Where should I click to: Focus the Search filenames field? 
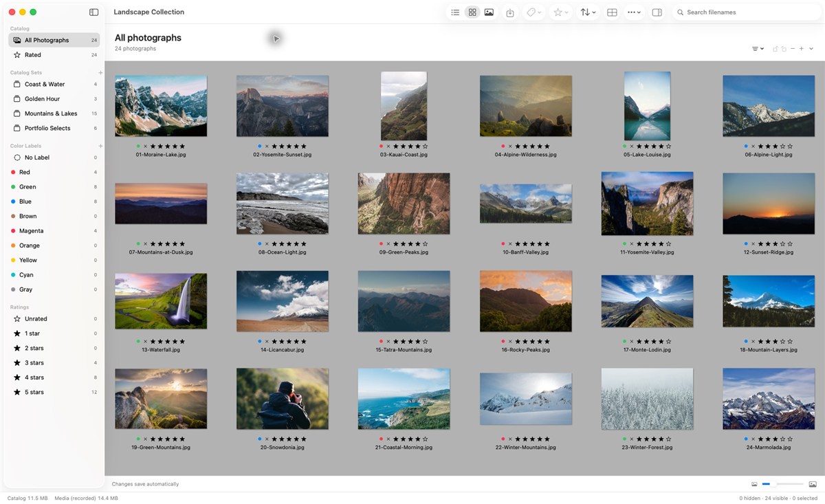(x=745, y=12)
